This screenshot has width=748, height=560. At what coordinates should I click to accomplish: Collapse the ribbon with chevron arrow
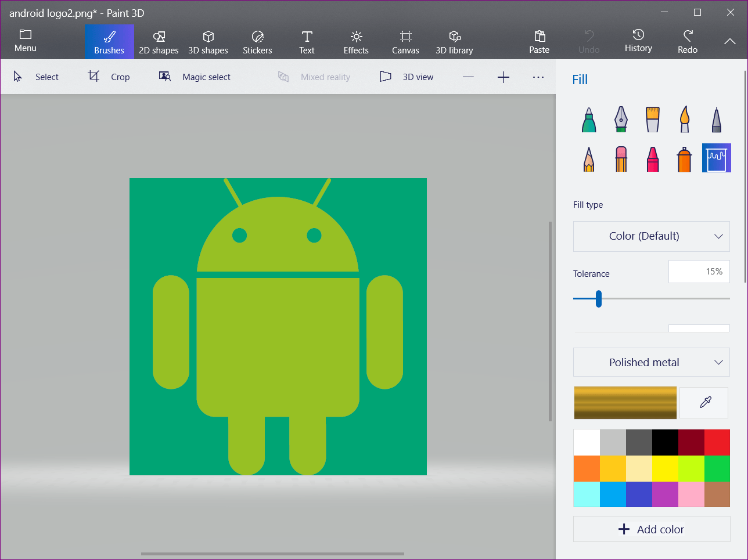click(729, 41)
